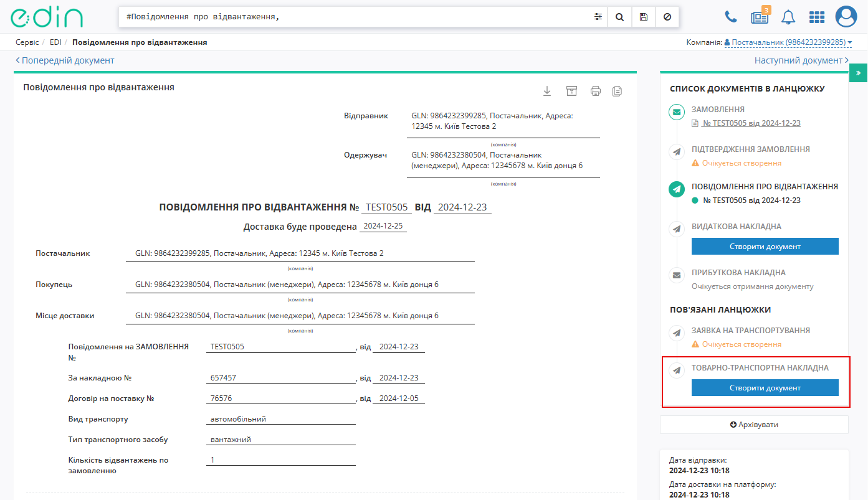The image size is (868, 500).
Task: Click Очікується створення under ЗАЯВКА НА ТРАНСПОРТУВАННЯ
Action: pyautogui.click(x=742, y=344)
